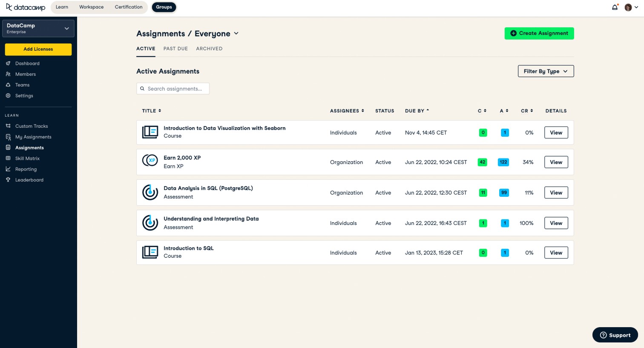The height and width of the screenshot is (348, 644).
Task: View Understanding and Interpreting Data assignment
Action: (556, 223)
